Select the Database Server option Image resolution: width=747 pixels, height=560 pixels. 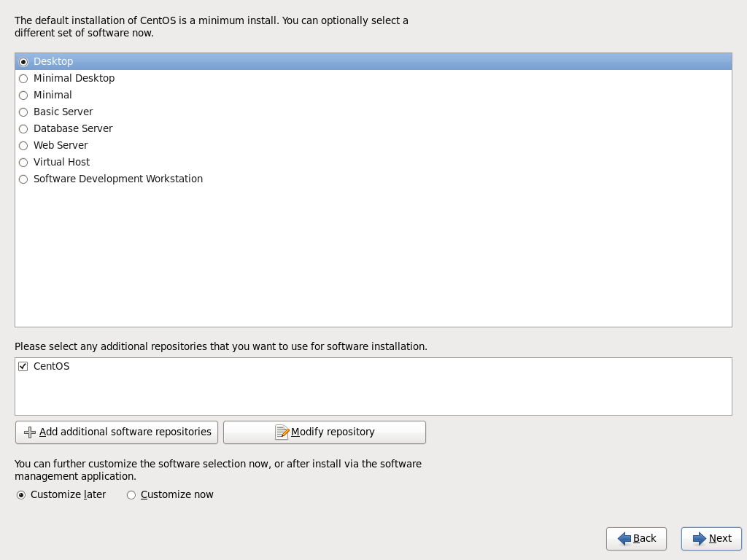pos(23,128)
